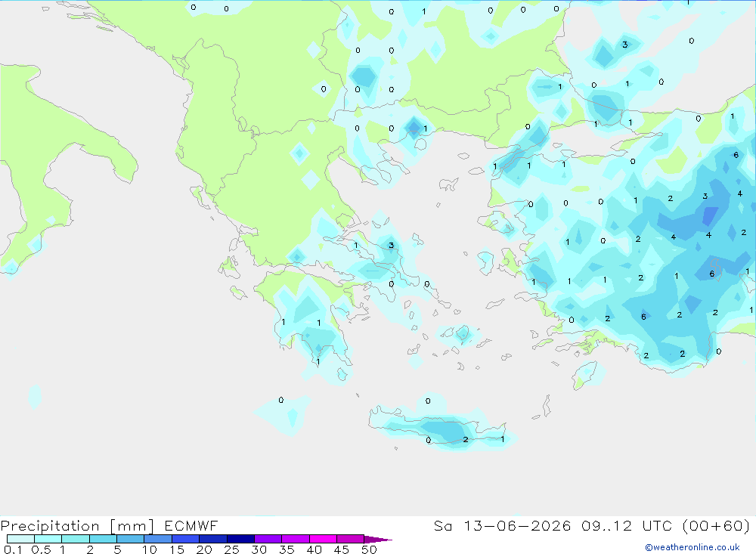
Task: Click the 0.5–1 mm legend color swatch
Action: 48,539
